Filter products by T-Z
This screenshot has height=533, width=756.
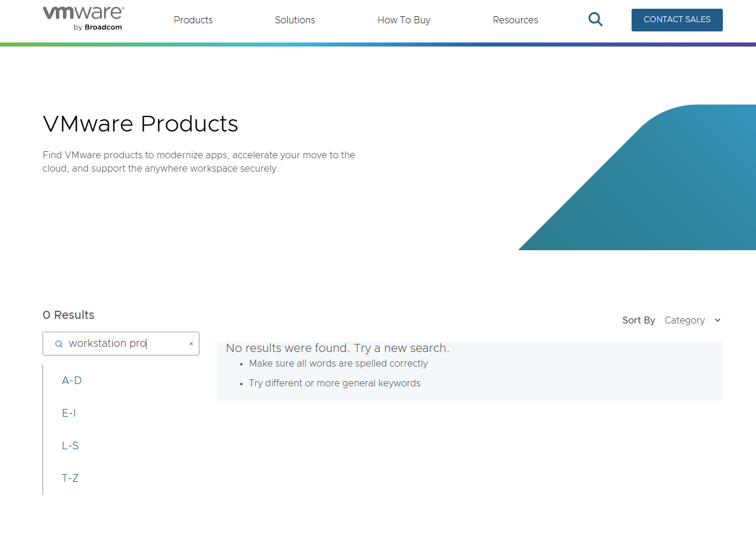coord(70,478)
